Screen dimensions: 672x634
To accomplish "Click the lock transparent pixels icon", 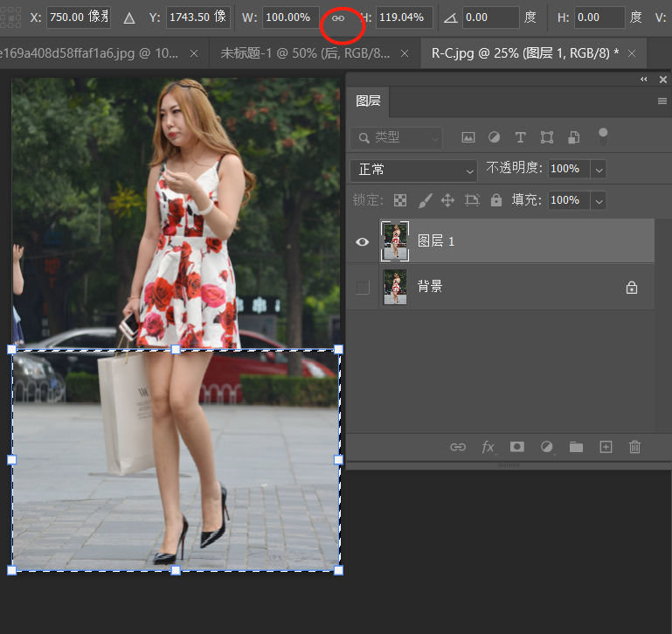I will tap(400, 200).
